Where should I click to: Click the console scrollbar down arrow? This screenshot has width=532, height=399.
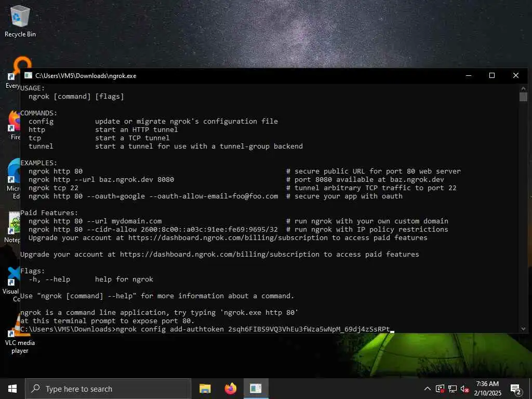[x=523, y=328]
